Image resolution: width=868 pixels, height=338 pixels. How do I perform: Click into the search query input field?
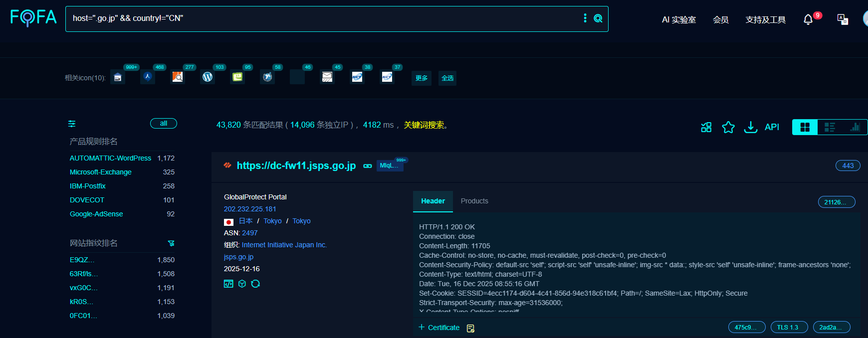click(324, 18)
